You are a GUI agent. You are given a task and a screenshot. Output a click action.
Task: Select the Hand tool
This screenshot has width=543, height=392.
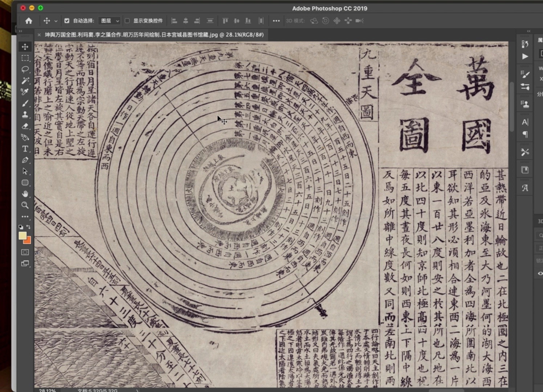[x=25, y=194]
